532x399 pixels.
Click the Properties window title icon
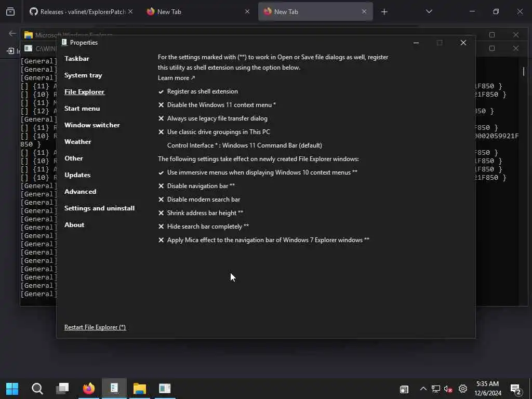(64, 43)
